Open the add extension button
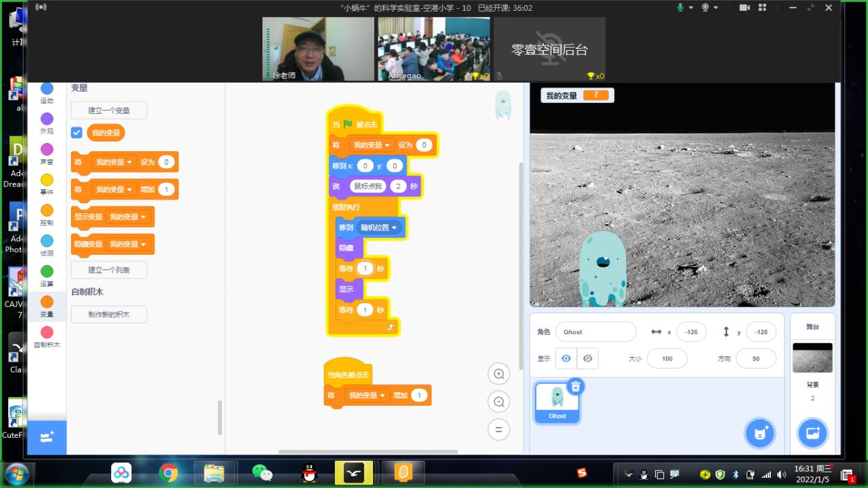The image size is (868, 488). (47, 437)
